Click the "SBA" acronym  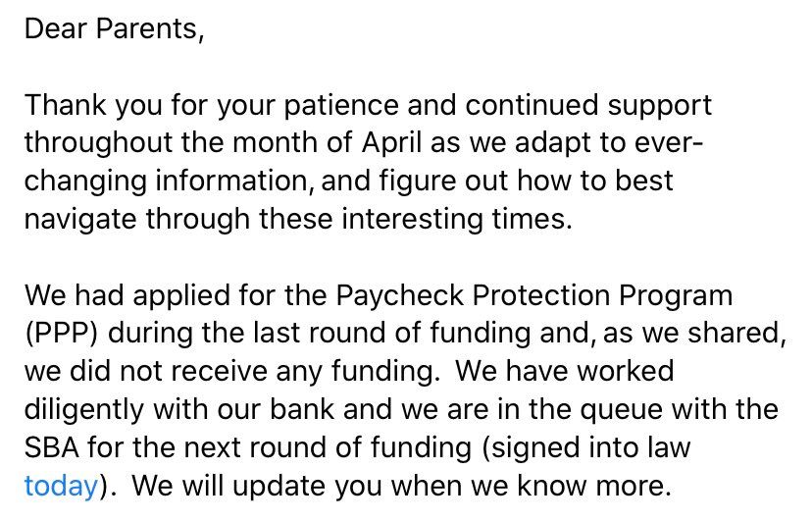tap(51, 447)
